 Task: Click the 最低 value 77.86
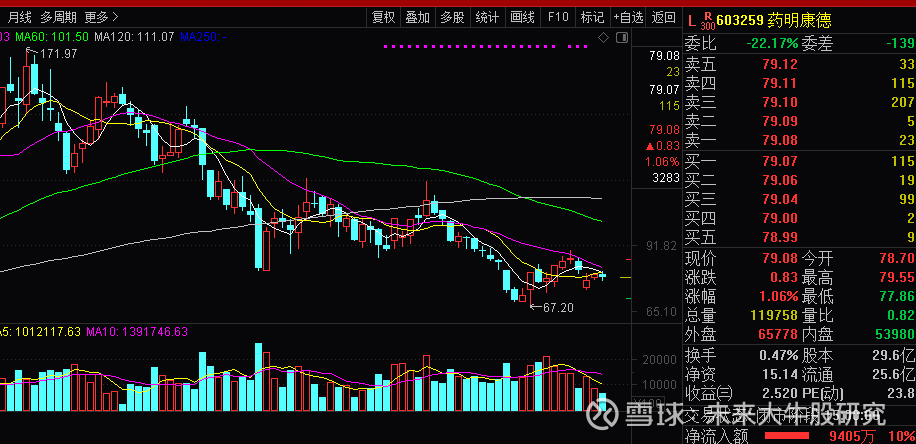(897, 296)
